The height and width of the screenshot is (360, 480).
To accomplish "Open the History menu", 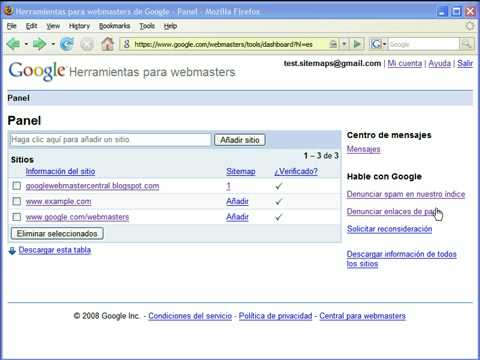I will [x=79, y=26].
